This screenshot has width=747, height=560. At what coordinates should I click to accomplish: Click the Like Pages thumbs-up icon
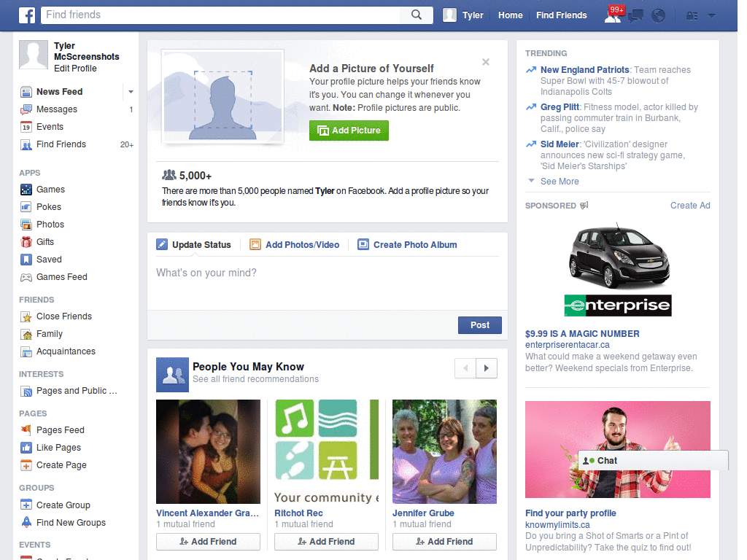(26, 448)
